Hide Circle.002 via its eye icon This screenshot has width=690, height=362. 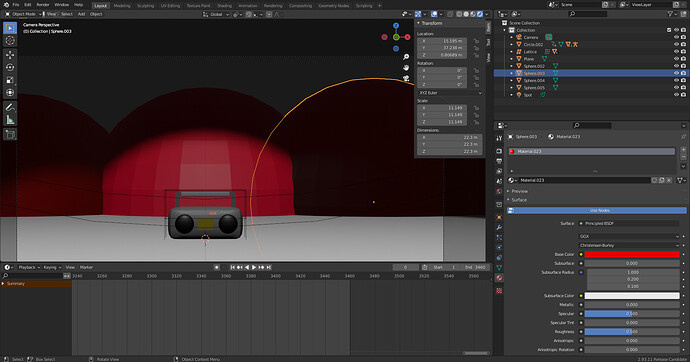coord(676,44)
